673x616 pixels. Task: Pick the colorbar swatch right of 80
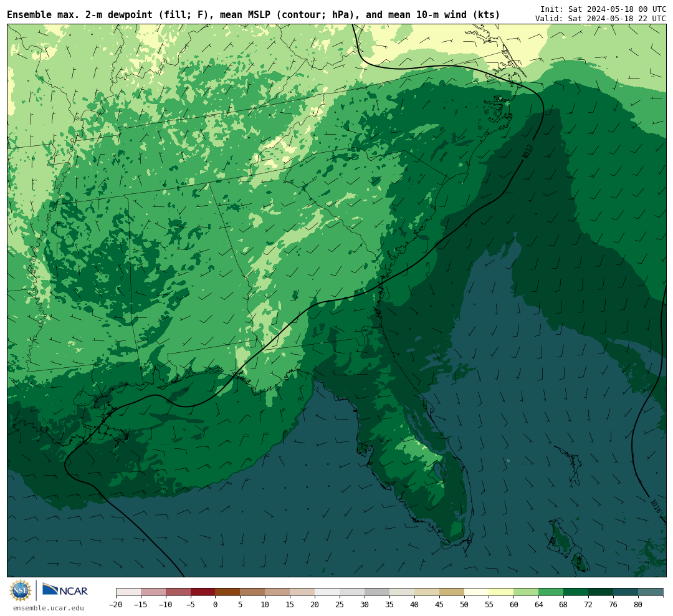651,592
